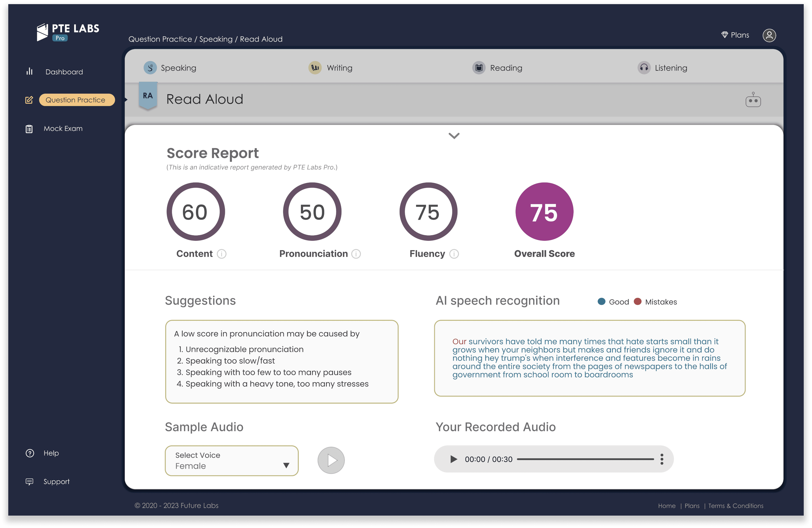Image resolution: width=812 pixels, height=528 pixels.
Task: Collapse the score report with the chevron
Action: pyautogui.click(x=454, y=136)
